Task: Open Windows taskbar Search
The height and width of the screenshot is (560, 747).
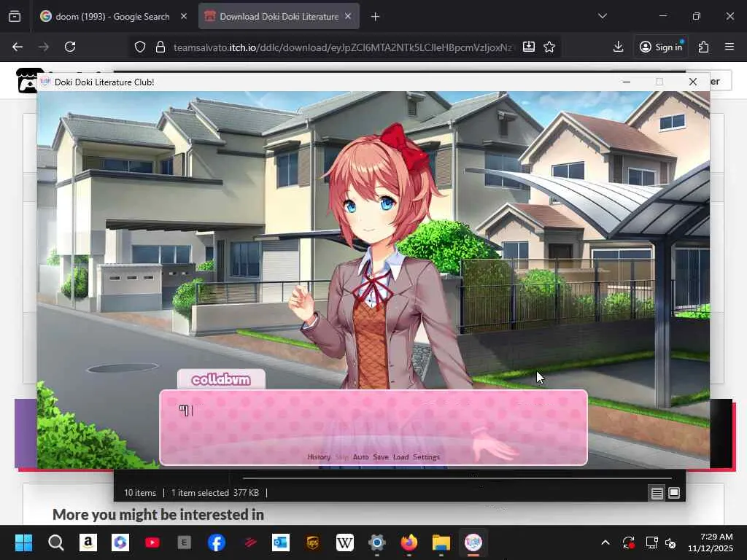Action: (x=55, y=542)
